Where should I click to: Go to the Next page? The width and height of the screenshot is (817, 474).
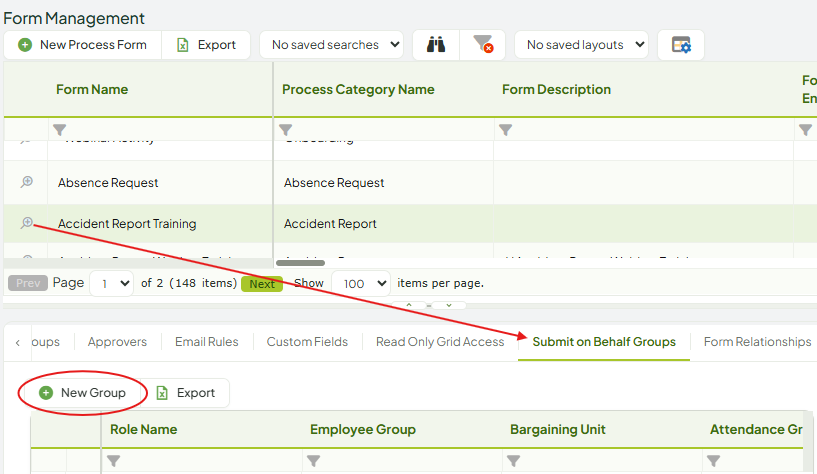tap(262, 283)
